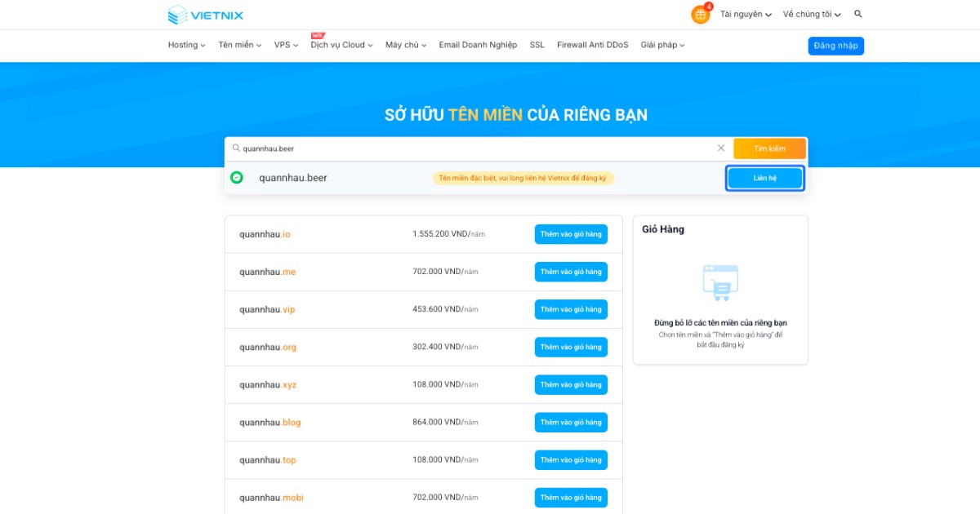
Task: Click the shopping cart illustration in Giỏ Hàng panel
Action: (720, 281)
